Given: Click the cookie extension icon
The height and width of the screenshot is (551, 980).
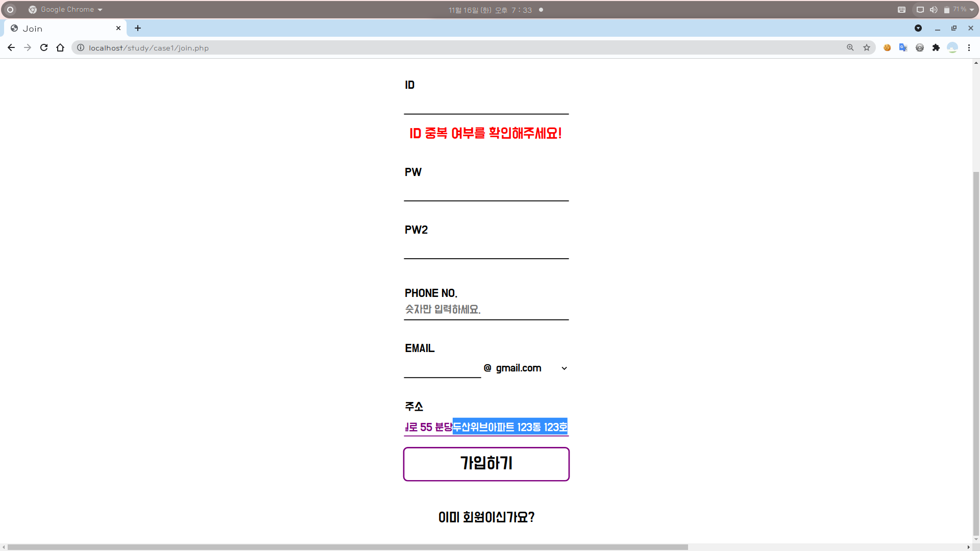Looking at the screenshot, I should 887,47.
